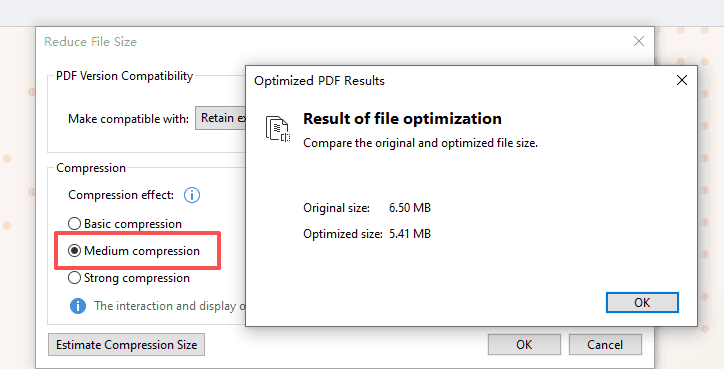This screenshot has height=369, width=724.
Task: Click the Compression effect info icon
Action: [192, 195]
